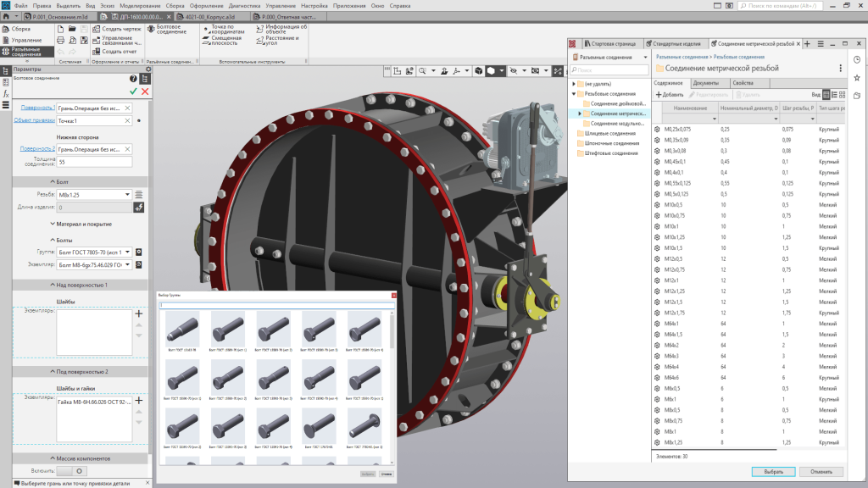Add a new tab in the library window
Screen dimensions: 868x488
807,44
